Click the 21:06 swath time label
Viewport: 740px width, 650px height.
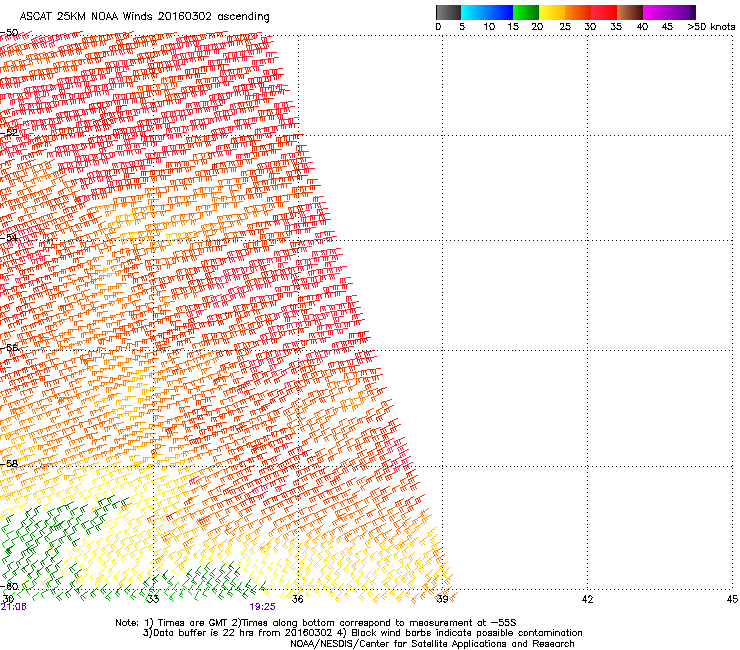14,607
